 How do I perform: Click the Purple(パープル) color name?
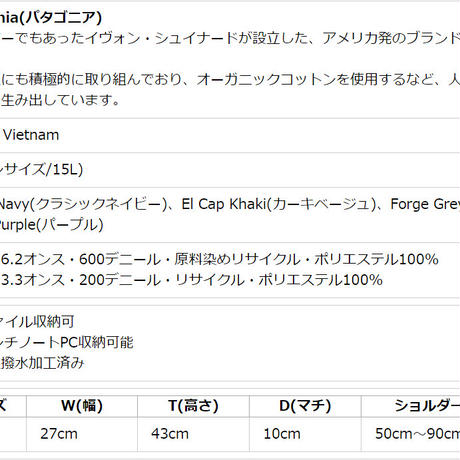click(x=51, y=225)
